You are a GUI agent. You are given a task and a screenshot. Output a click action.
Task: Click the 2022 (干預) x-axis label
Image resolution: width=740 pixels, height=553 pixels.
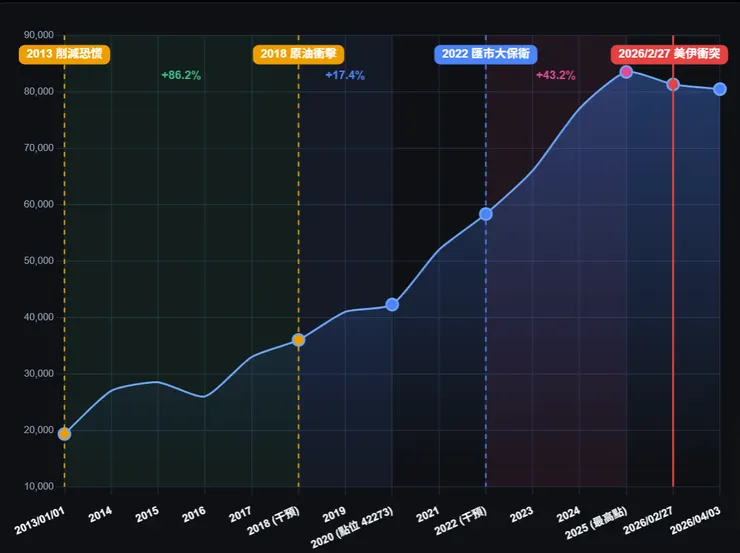[461, 521]
